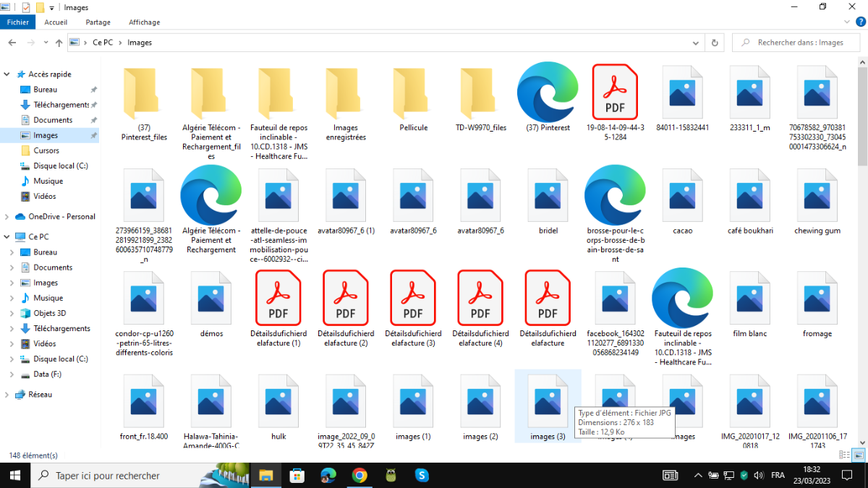Image resolution: width=868 pixels, height=488 pixels.
Task: Open the (37) Pinterest Edge shortcut
Action: tap(548, 93)
